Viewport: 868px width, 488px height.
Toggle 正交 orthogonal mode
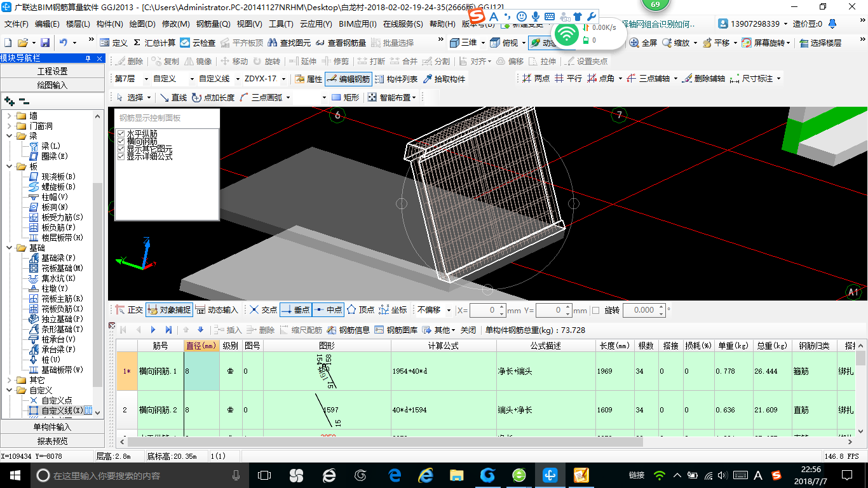pos(128,310)
